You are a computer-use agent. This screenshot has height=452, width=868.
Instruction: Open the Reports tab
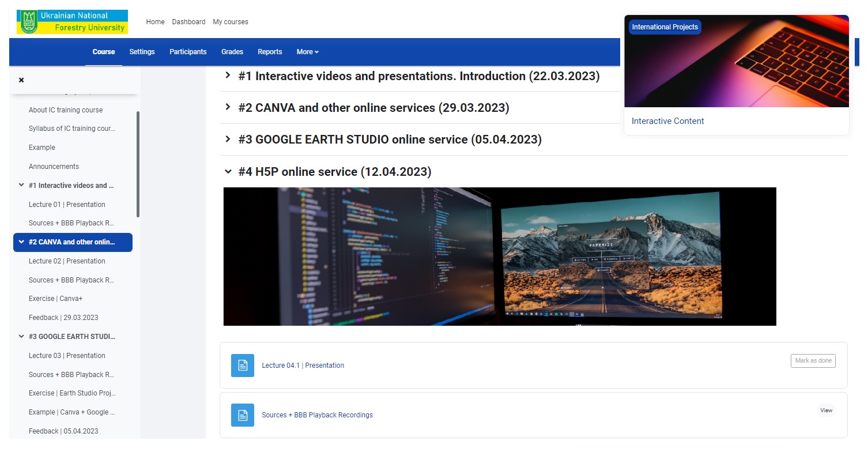click(270, 52)
